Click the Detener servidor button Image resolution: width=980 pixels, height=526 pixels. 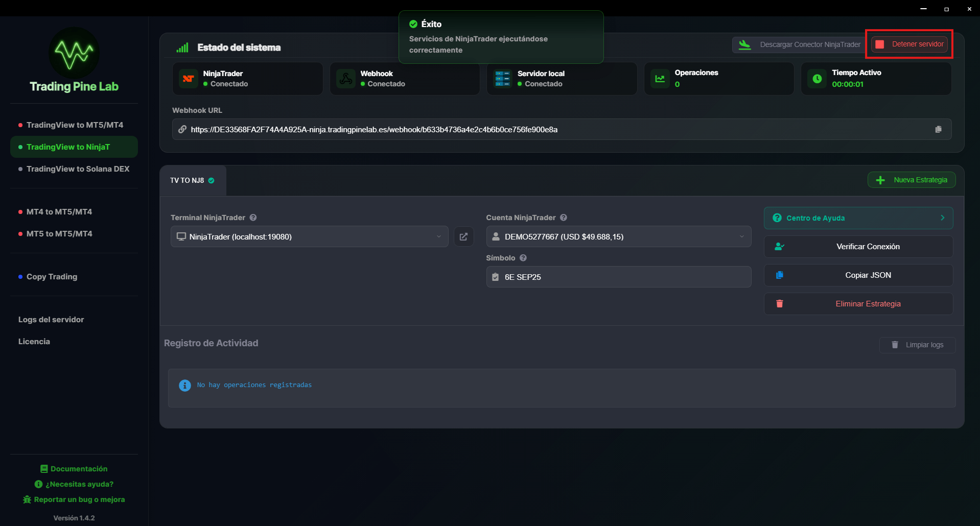tap(909, 44)
